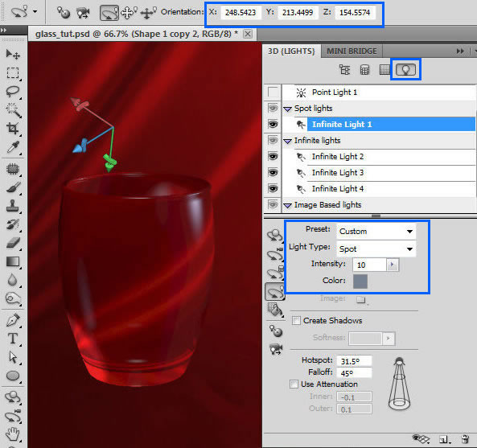
Task: Enable the Use Attenuation checkbox
Action: pos(294,384)
